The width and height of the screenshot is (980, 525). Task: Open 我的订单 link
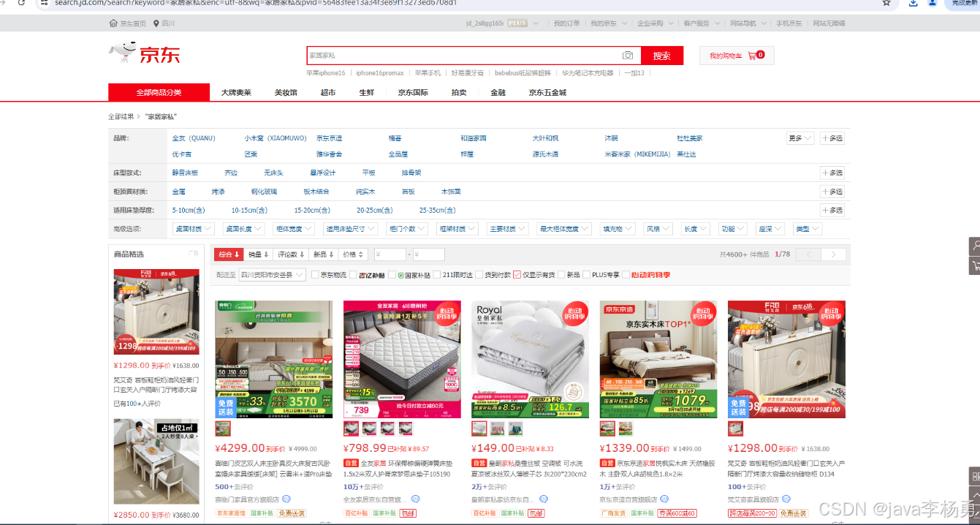[566, 23]
